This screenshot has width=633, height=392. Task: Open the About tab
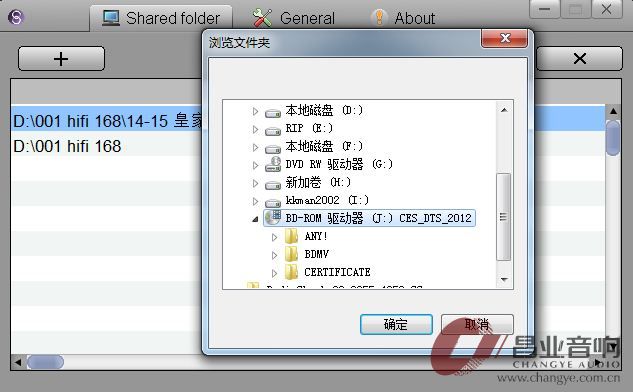tap(403, 18)
